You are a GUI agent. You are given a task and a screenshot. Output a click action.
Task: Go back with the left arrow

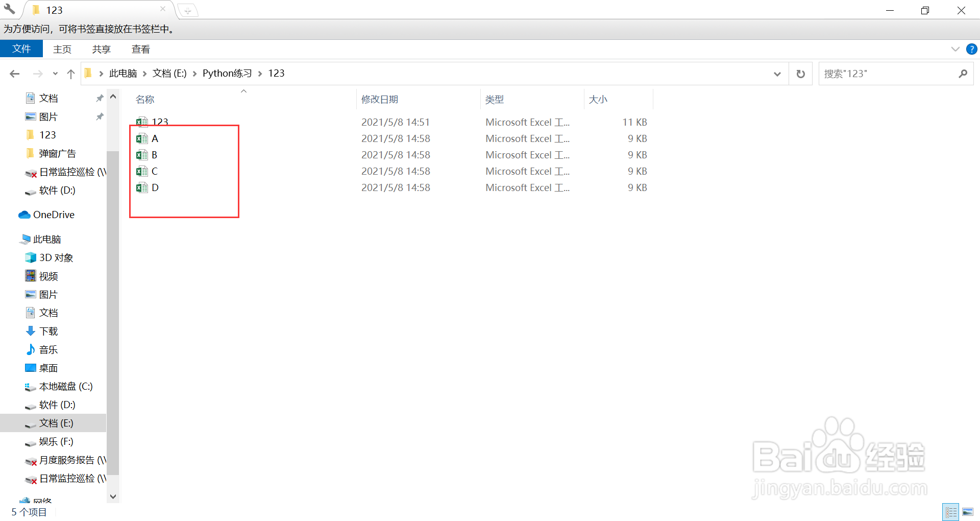click(15, 74)
